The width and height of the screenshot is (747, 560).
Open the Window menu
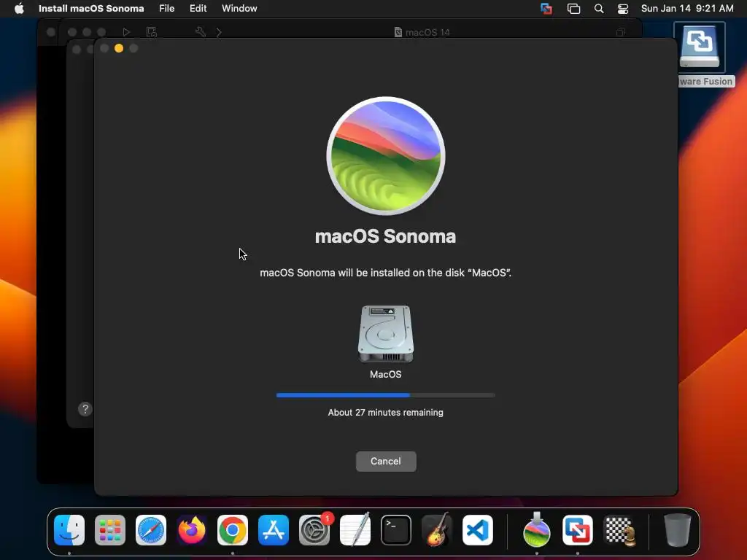tap(239, 8)
